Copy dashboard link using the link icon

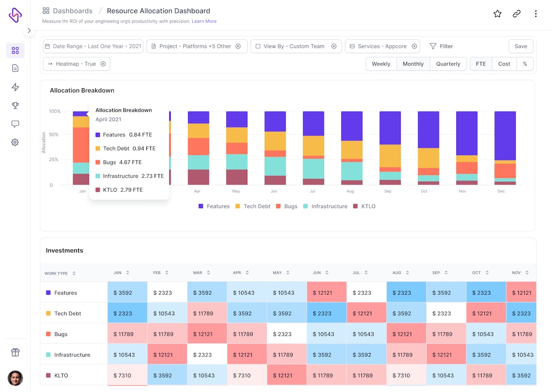click(517, 14)
